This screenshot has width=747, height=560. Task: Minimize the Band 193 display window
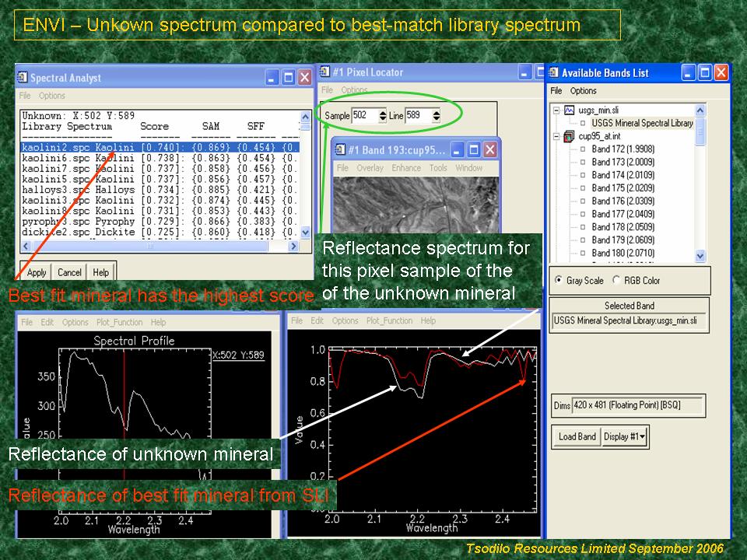click(x=457, y=150)
